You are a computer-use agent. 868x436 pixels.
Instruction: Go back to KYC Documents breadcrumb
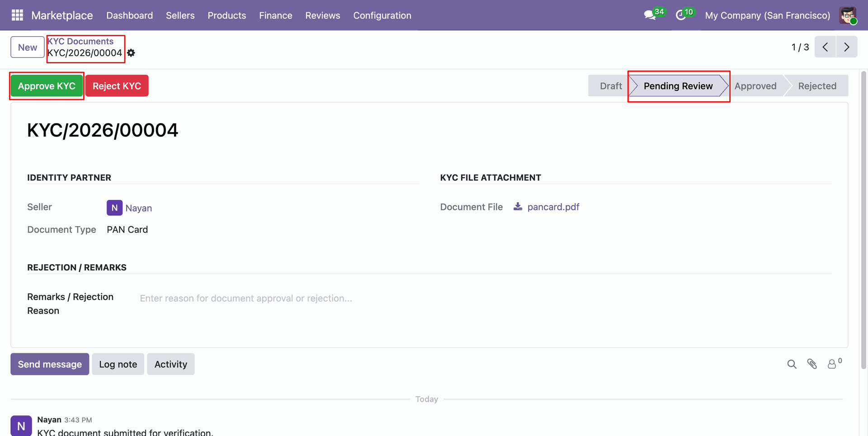[x=80, y=41]
